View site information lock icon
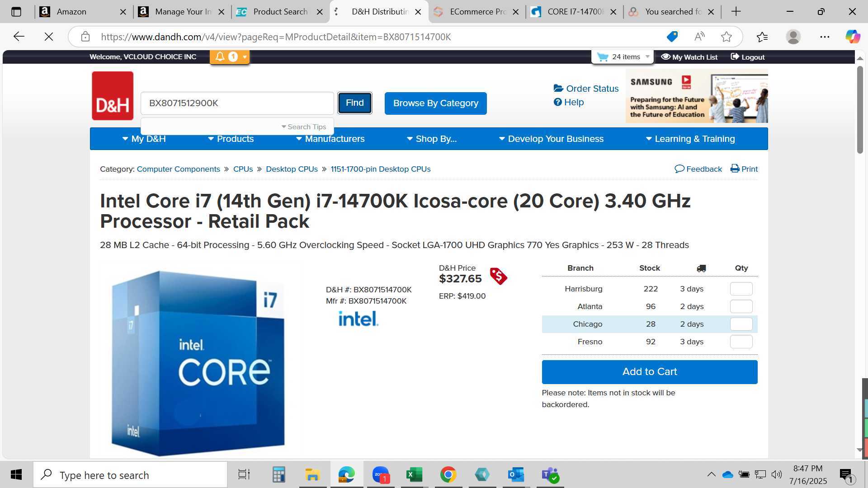The height and width of the screenshot is (488, 868). pos(85,37)
